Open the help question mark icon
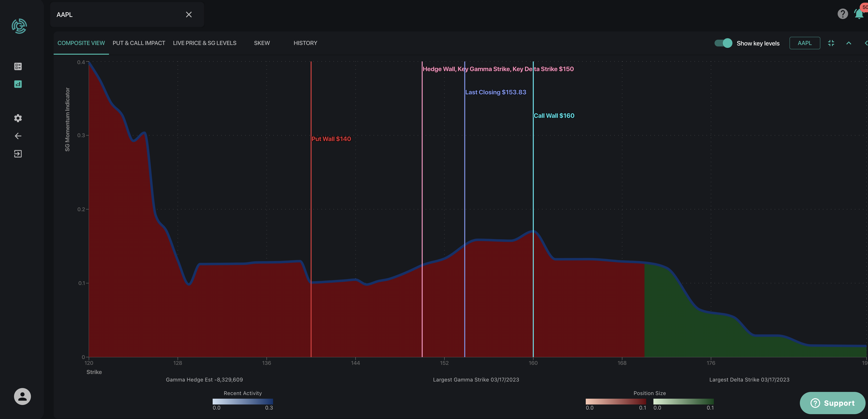Image resolution: width=868 pixels, height=419 pixels. pyautogui.click(x=842, y=14)
